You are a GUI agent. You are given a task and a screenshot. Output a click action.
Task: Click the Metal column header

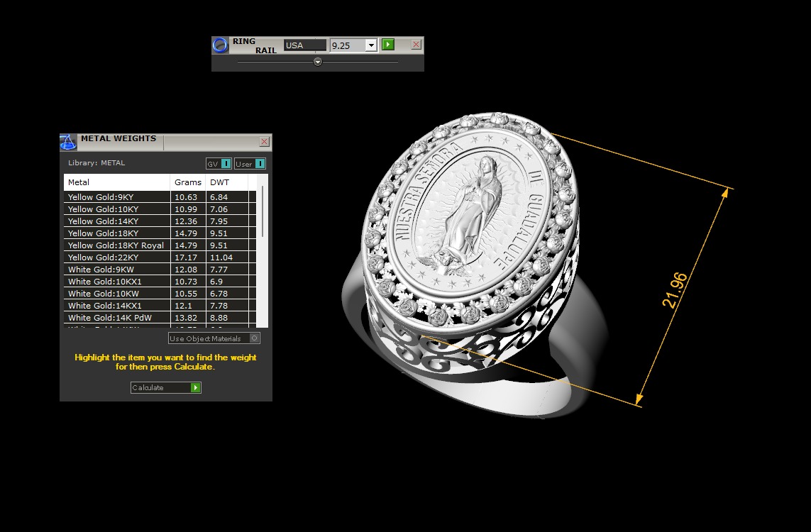(117, 182)
